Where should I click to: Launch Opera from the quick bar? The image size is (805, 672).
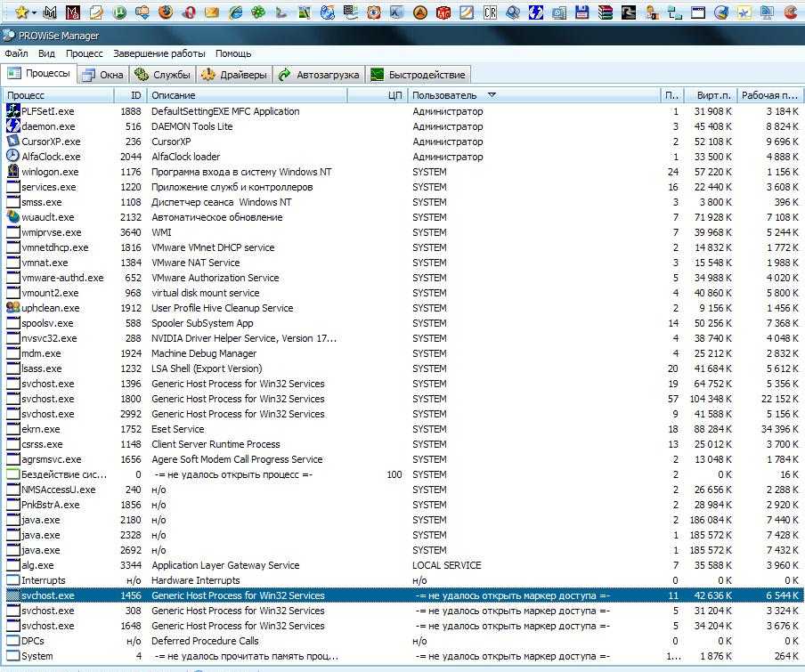(189, 12)
